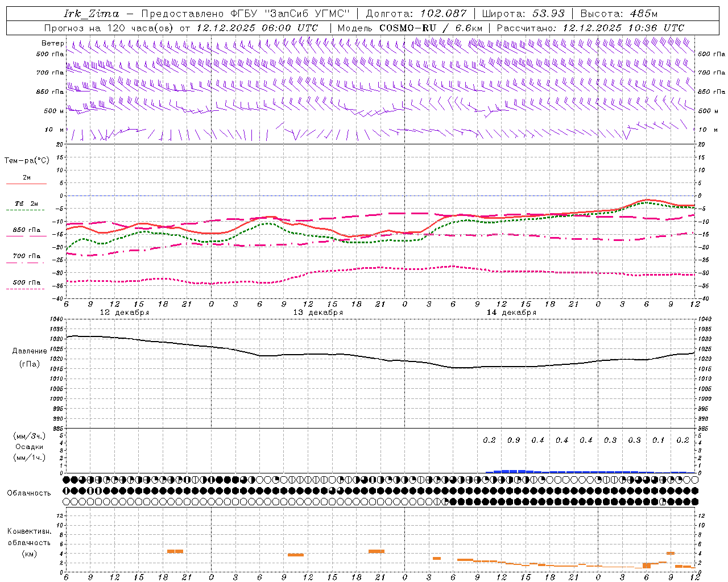Click the precipitation value "0.9"
This screenshot has width=728, height=582.
[x=514, y=440]
